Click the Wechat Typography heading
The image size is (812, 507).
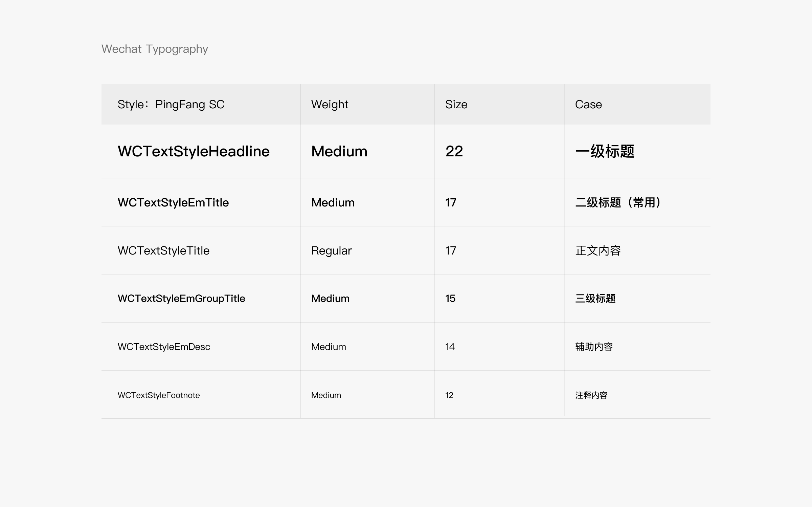coord(155,49)
